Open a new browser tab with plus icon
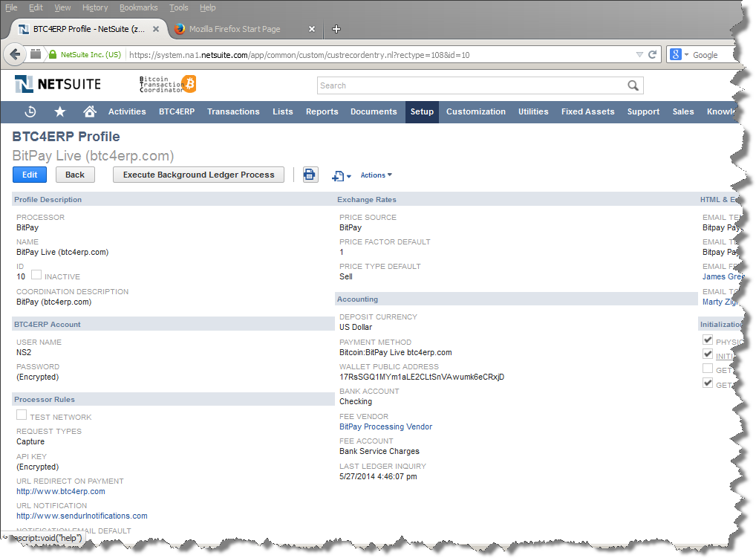Image resolution: width=756 pixels, height=558 pixels. [x=336, y=29]
